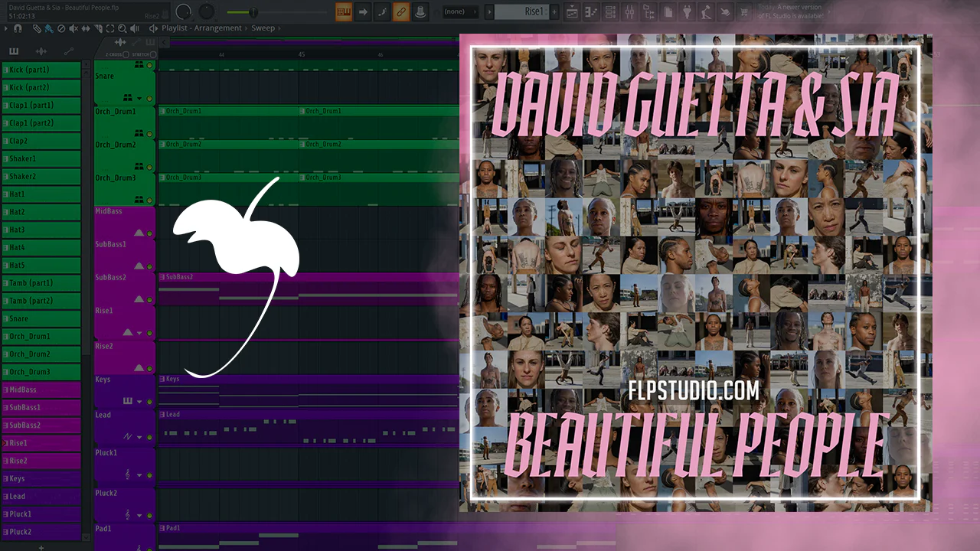Mute the SubBass1 track via green light
Image resolution: width=980 pixels, height=551 pixels.
[x=149, y=266]
